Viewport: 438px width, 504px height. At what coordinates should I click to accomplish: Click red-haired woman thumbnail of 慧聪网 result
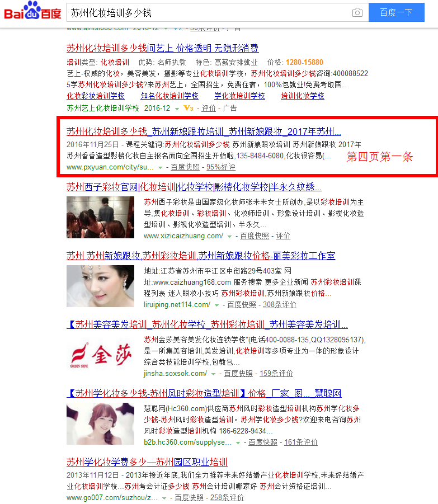click(100, 423)
